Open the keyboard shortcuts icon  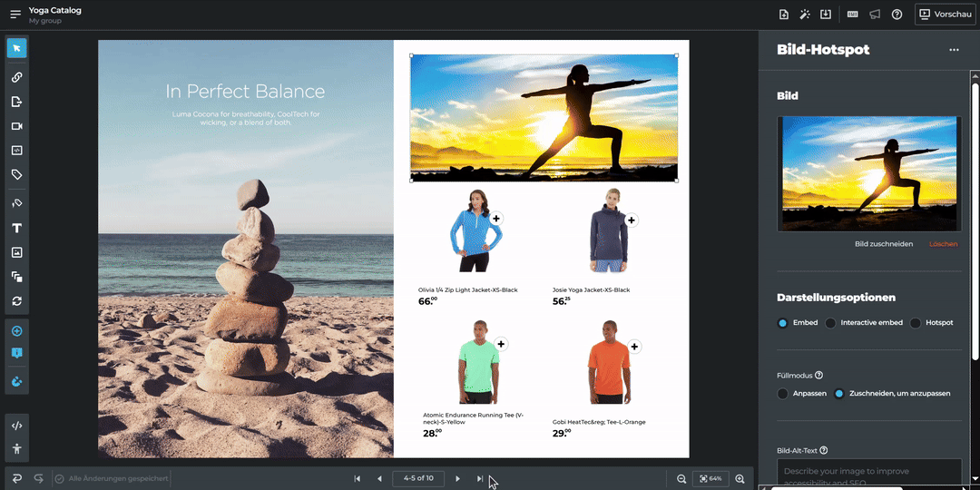(852, 14)
